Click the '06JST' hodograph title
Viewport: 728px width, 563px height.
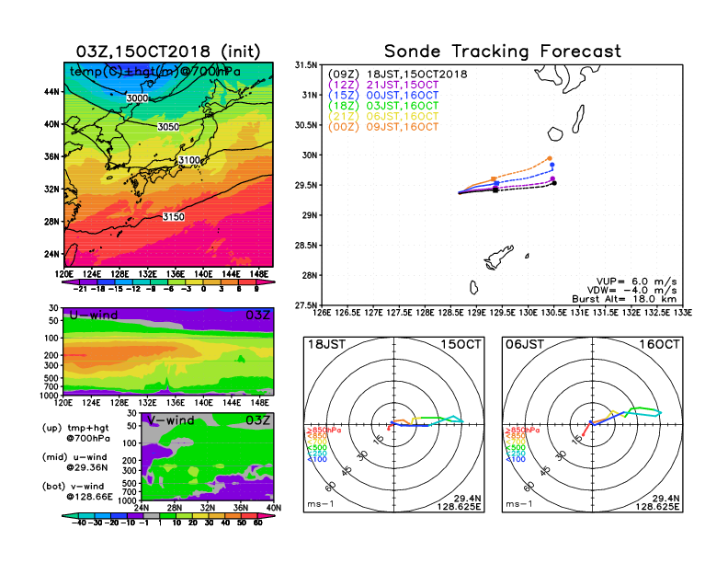pyautogui.click(x=525, y=344)
